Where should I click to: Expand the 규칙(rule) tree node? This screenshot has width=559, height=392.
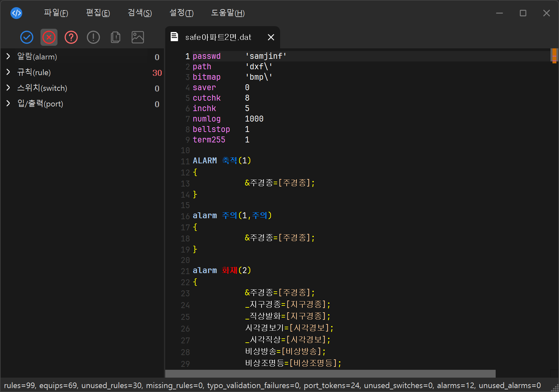[8, 72]
